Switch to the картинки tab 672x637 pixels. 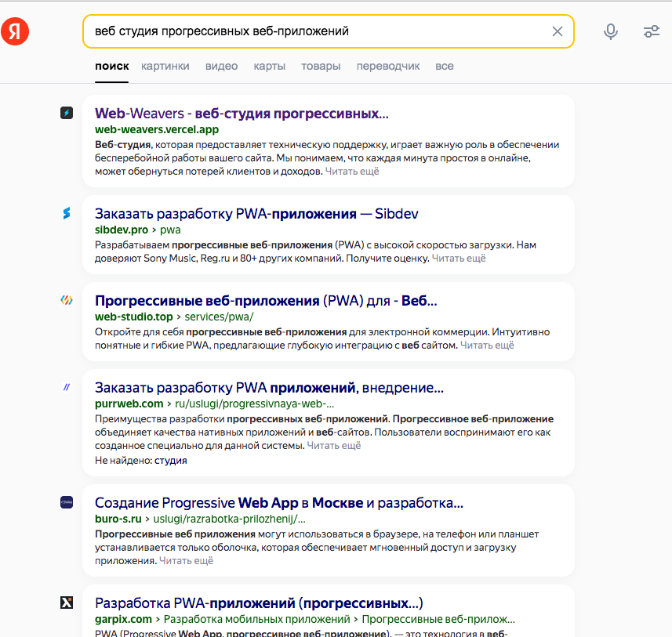click(x=165, y=67)
